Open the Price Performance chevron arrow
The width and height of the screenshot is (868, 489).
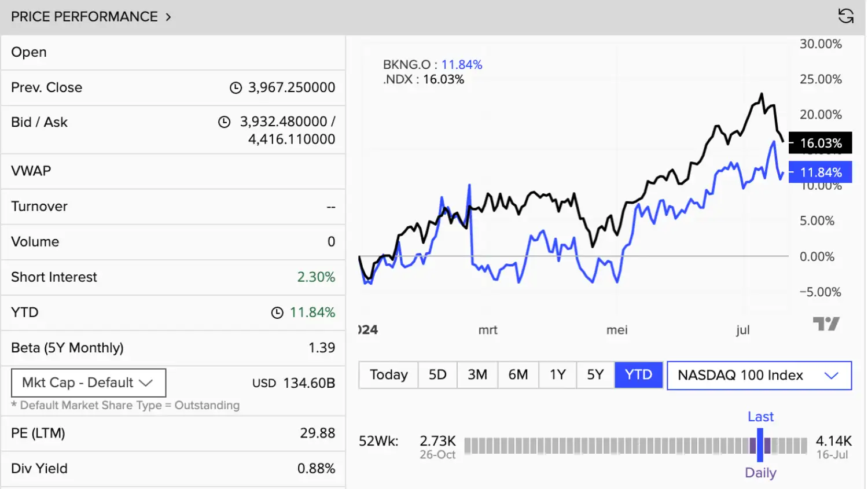coord(168,17)
